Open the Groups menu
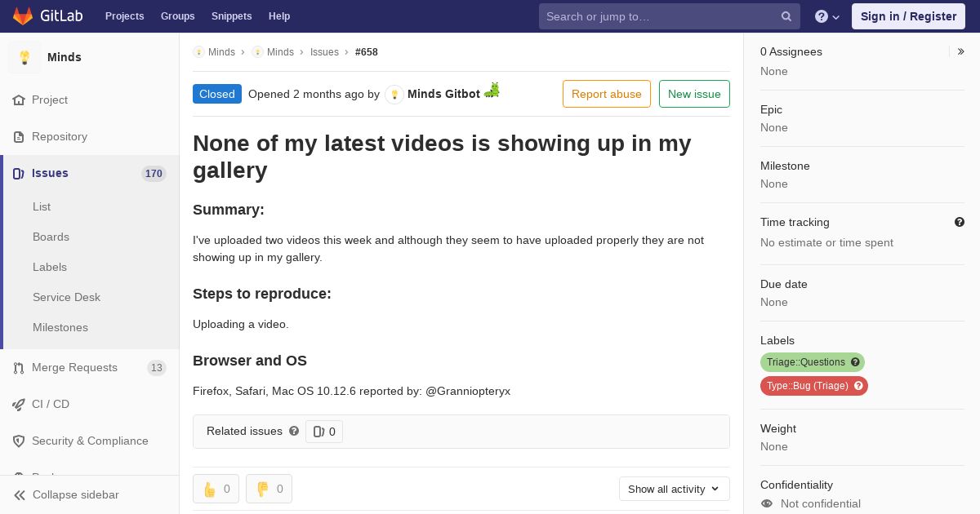This screenshot has height=514, width=980. click(178, 16)
